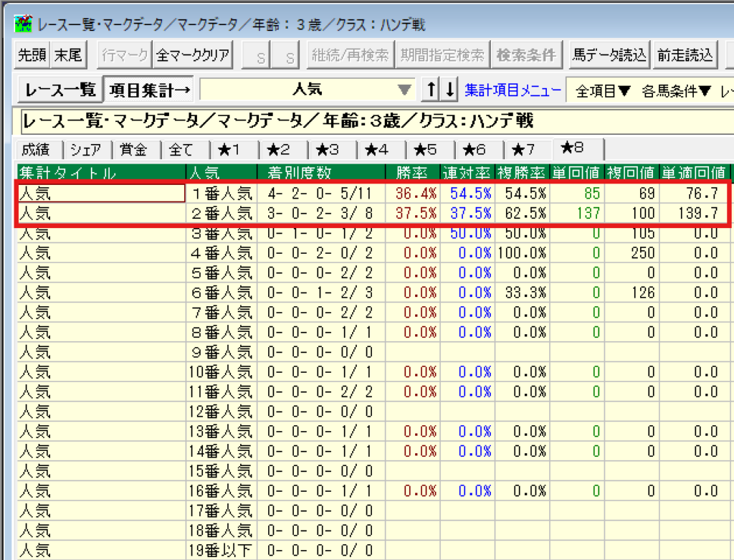734x560 pixels.
Task: Open the 人気 aggregation item dropdown
Action: coord(405,90)
